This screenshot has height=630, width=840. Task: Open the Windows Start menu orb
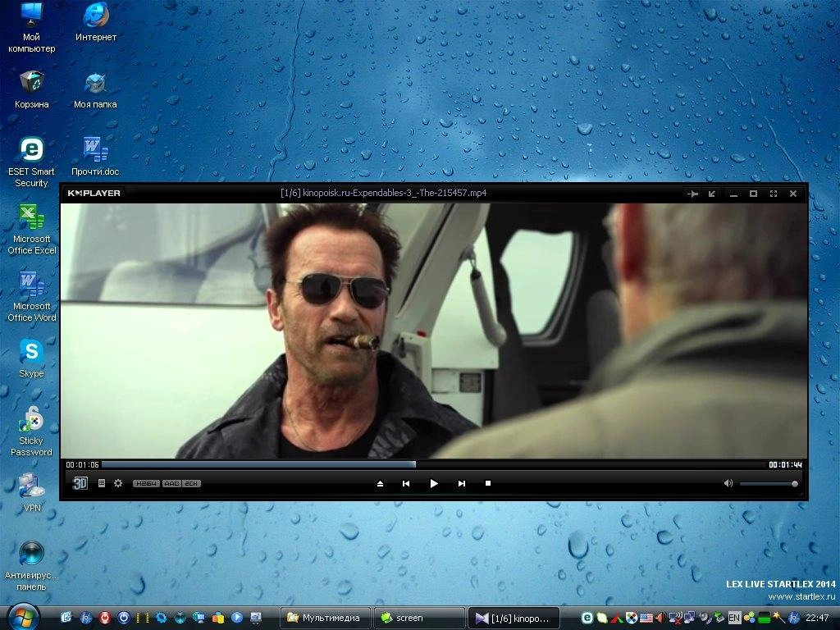point(23,617)
